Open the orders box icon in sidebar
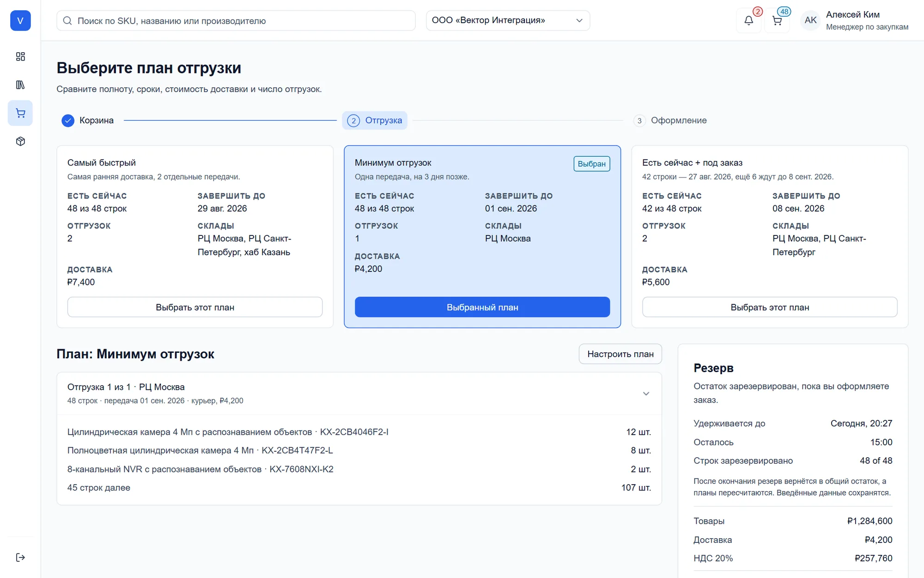This screenshot has width=924, height=578. pos(20,141)
